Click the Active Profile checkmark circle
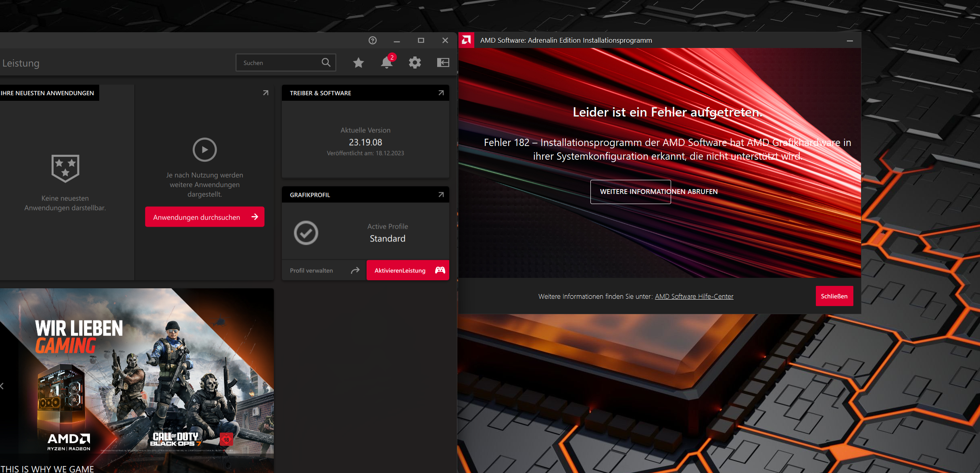 pos(306,233)
